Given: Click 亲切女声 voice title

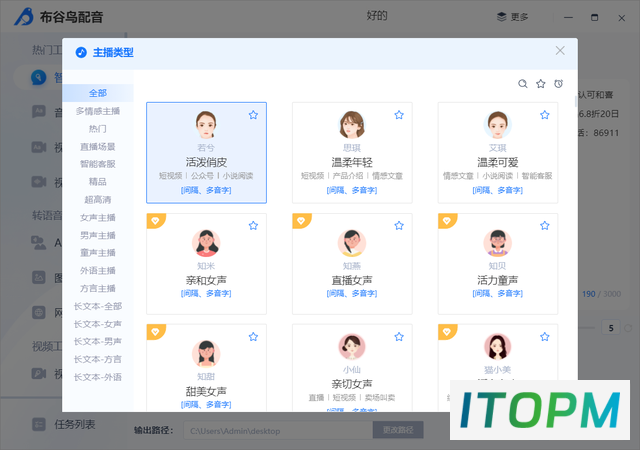Looking at the screenshot, I should coord(352,384).
